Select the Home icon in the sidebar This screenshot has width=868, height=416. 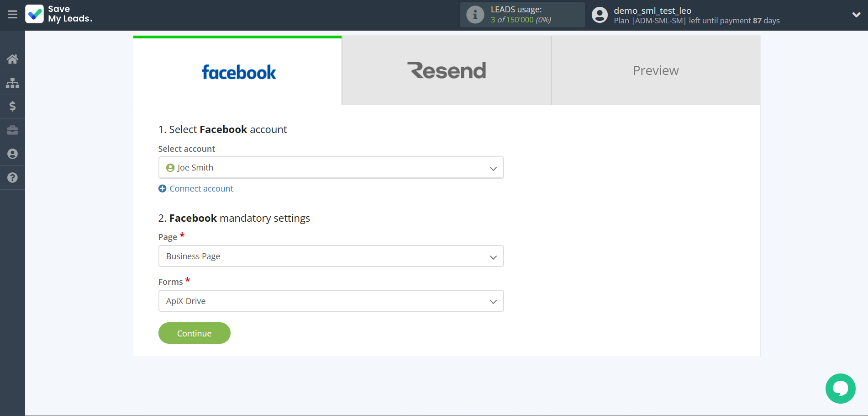(12, 59)
